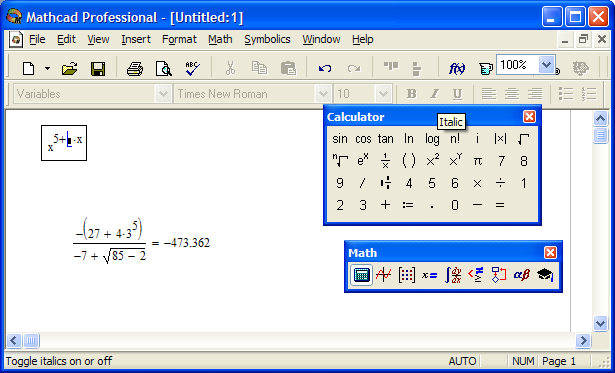Create a new worksheet
615x373 pixels.
[x=28, y=69]
